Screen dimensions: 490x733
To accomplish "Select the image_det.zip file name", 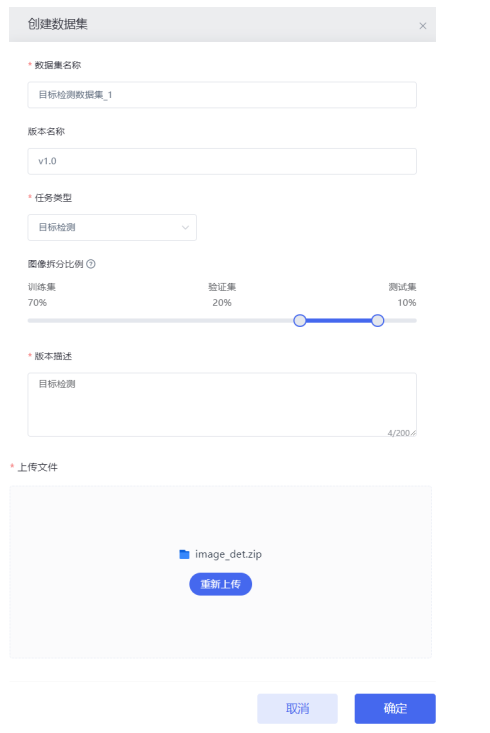I will pyautogui.click(x=228, y=554).
